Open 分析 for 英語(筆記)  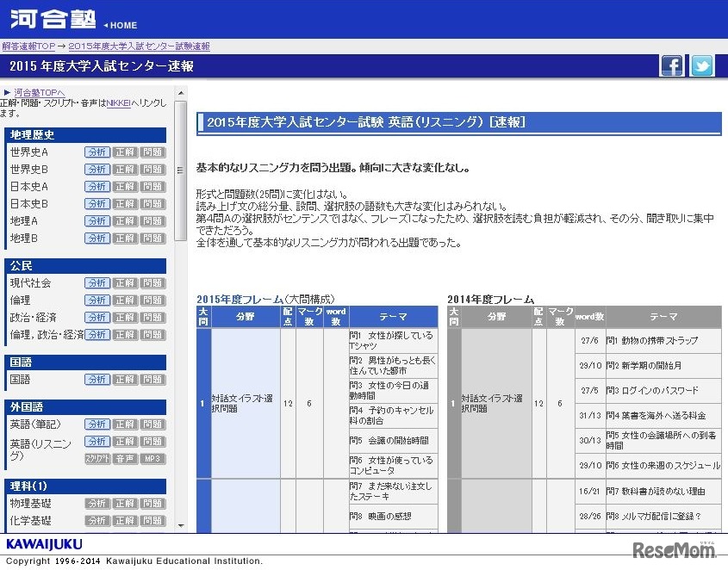[96, 424]
